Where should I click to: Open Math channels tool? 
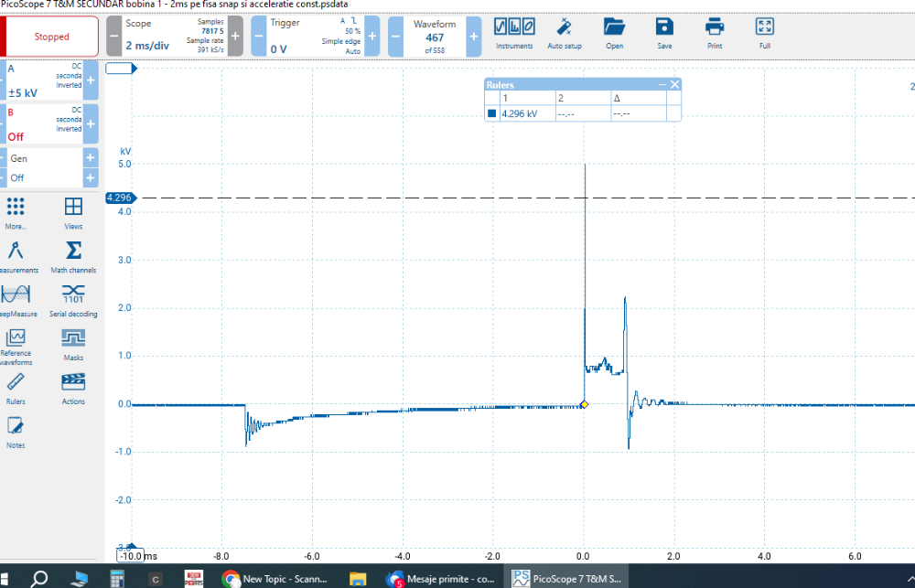tap(73, 256)
